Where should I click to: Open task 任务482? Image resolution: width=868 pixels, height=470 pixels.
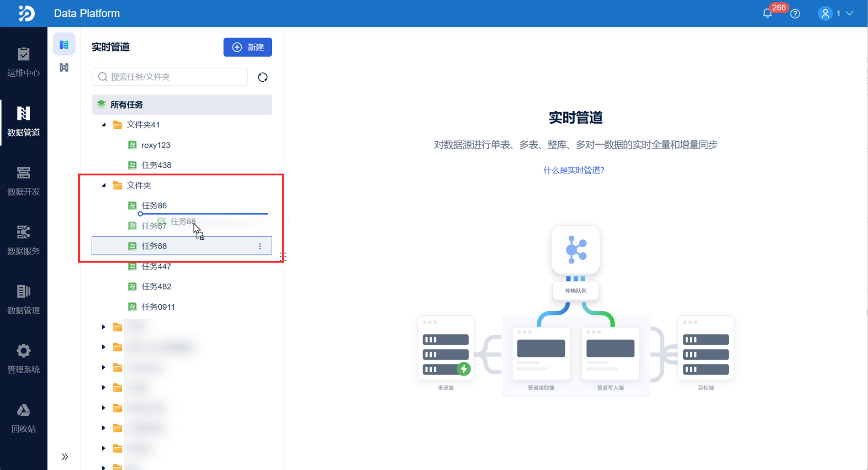tap(156, 286)
